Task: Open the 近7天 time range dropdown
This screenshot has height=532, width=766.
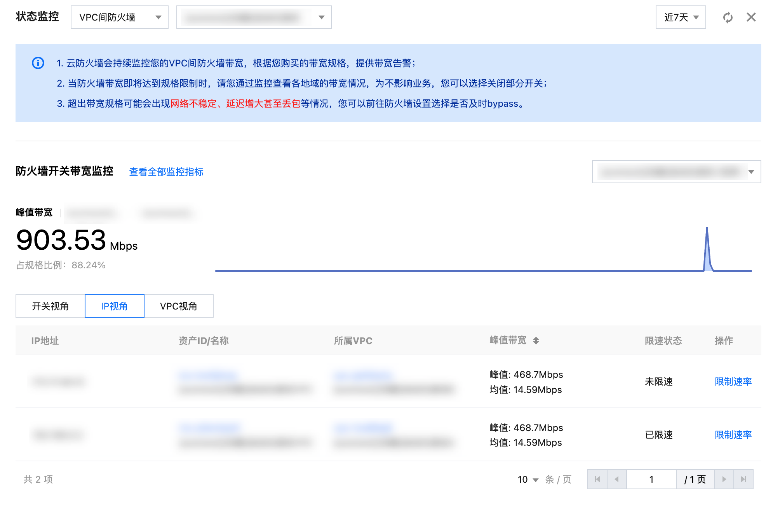Action: pos(681,17)
